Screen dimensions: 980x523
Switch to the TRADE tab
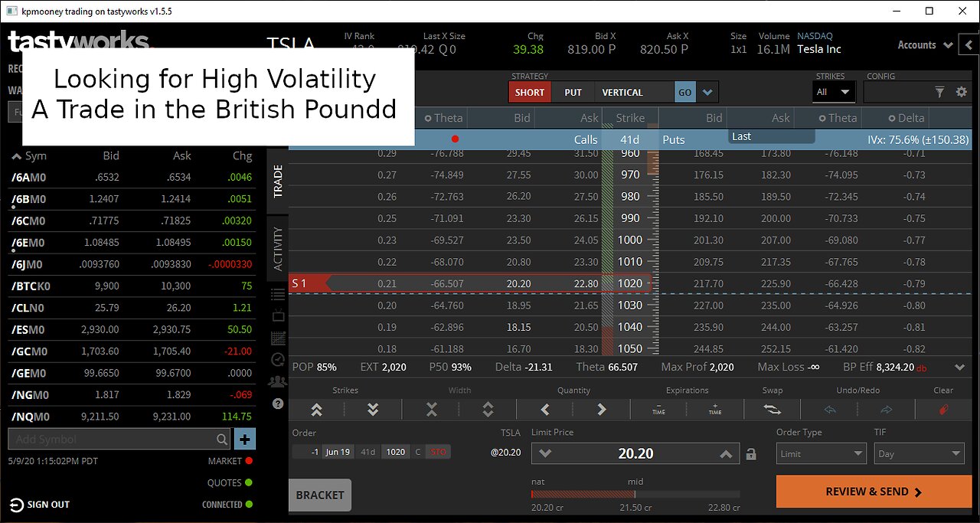[278, 181]
